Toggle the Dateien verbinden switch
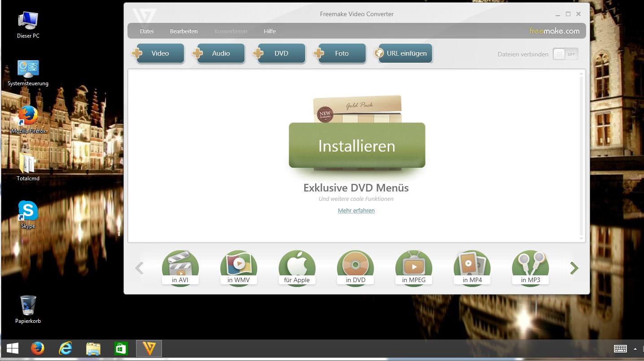 click(565, 54)
